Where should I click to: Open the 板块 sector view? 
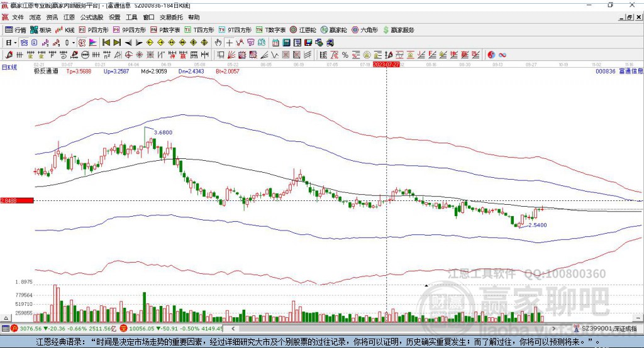40,30
